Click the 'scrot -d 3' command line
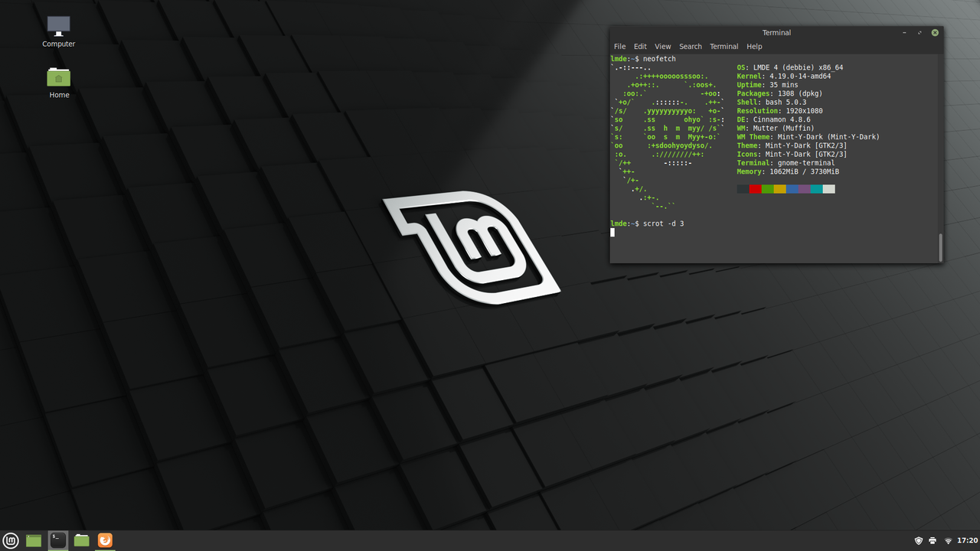This screenshot has height=551, width=980. tap(663, 223)
